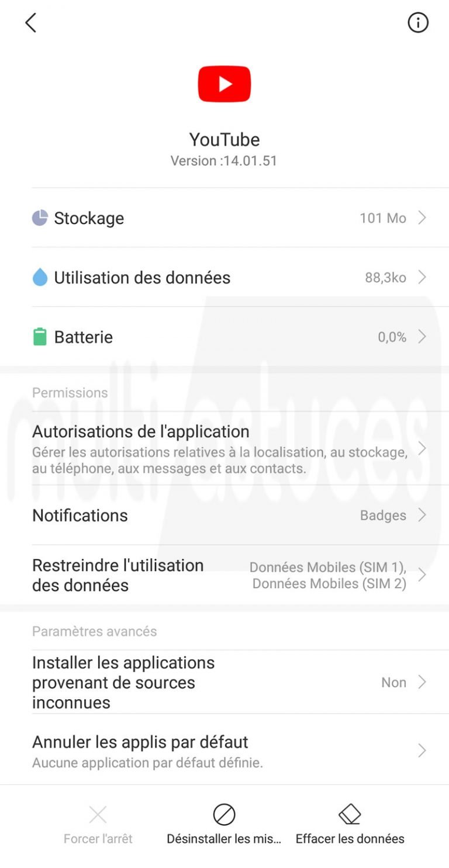Open the app info circle icon
The width and height of the screenshot is (449, 868).
tap(418, 23)
